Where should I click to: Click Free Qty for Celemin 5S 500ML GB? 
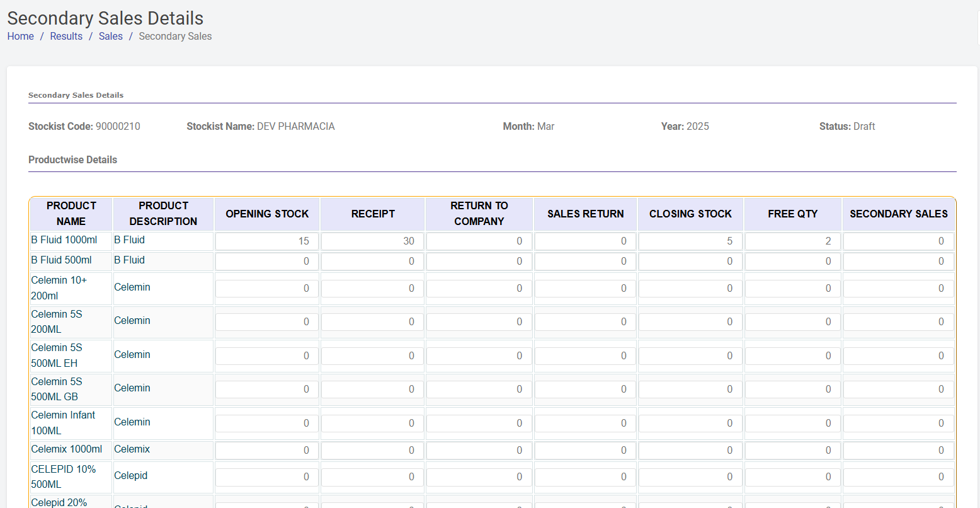pos(792,390)
